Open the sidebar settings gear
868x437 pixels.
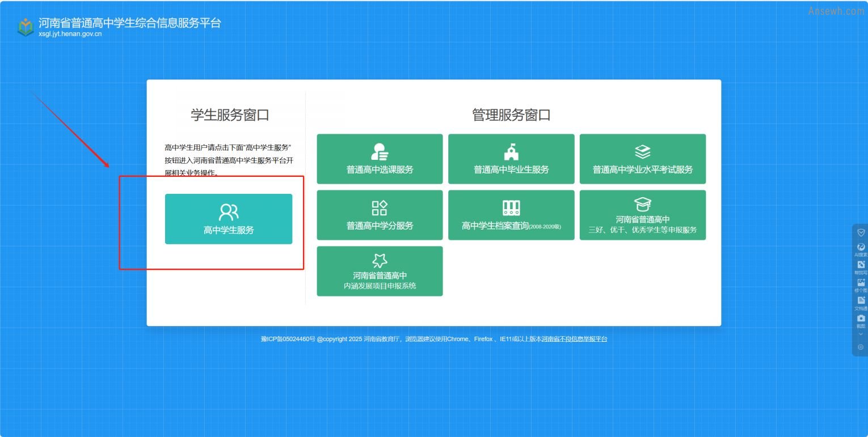tap(861, 347)
